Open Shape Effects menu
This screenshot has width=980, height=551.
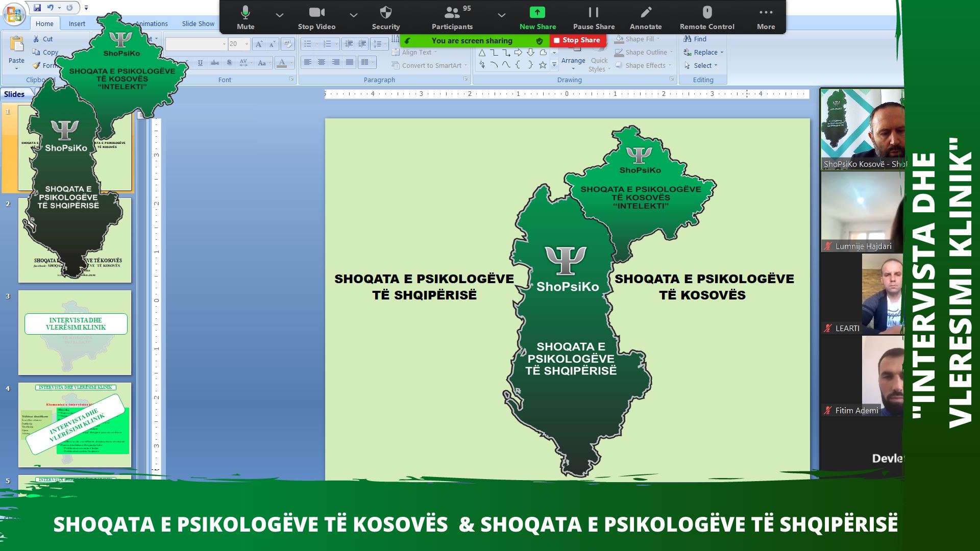643,65
